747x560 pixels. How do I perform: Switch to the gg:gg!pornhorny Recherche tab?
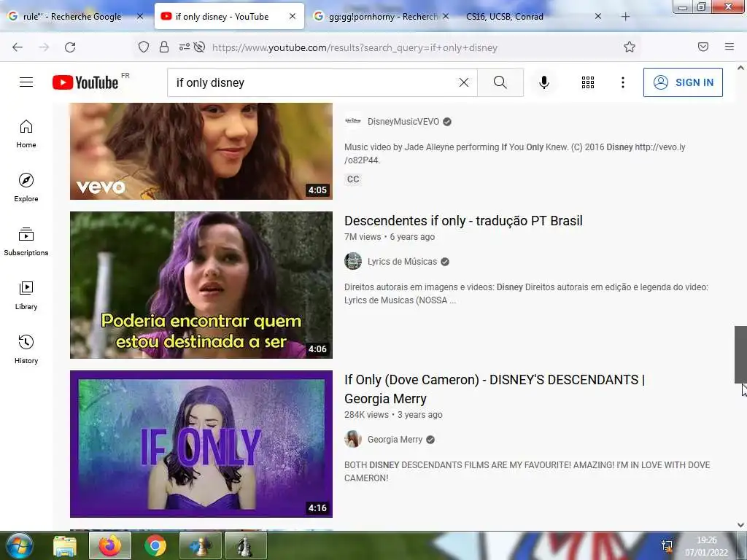[383, 17]
